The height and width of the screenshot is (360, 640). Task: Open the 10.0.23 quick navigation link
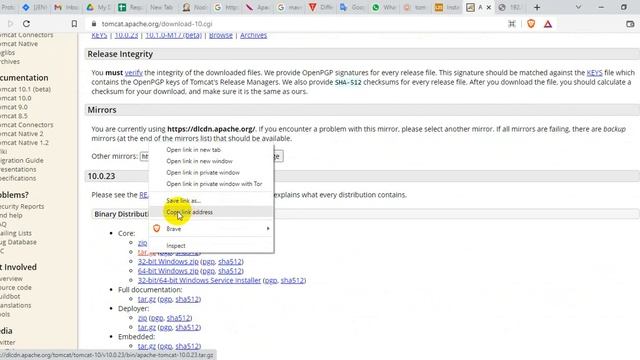(x=126, y=36)
